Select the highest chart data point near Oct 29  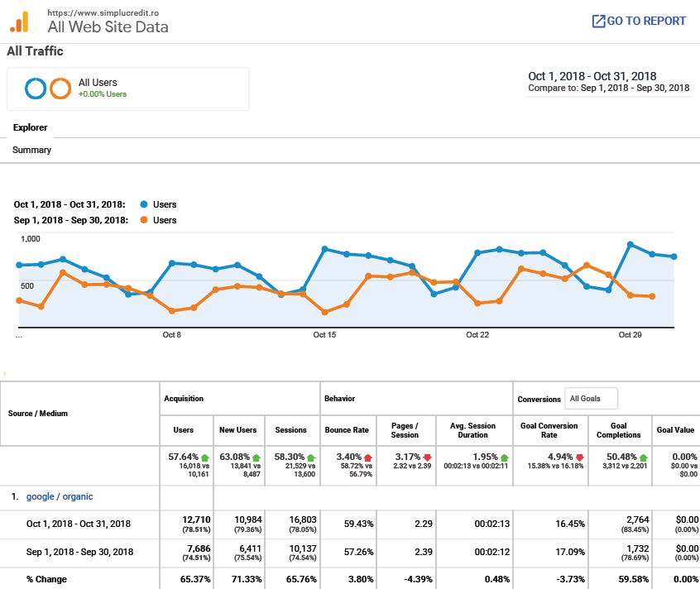point(629,243)
